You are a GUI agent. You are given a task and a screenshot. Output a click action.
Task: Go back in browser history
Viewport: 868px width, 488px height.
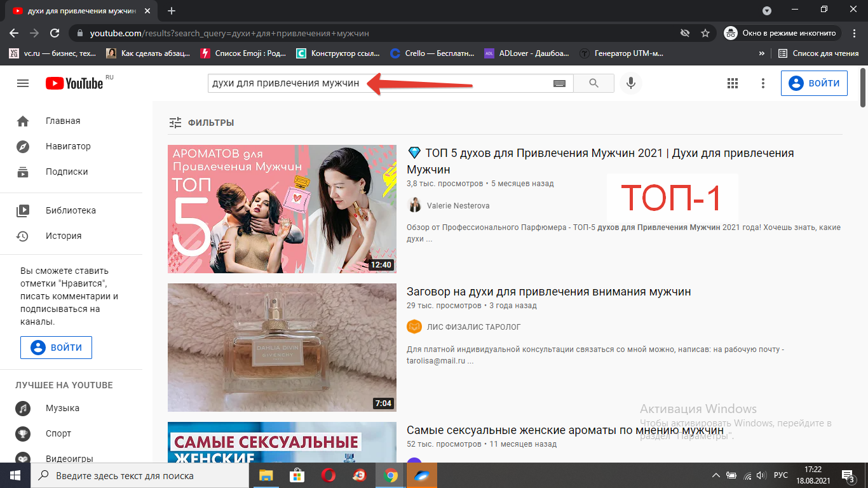[x=14, y=33]
